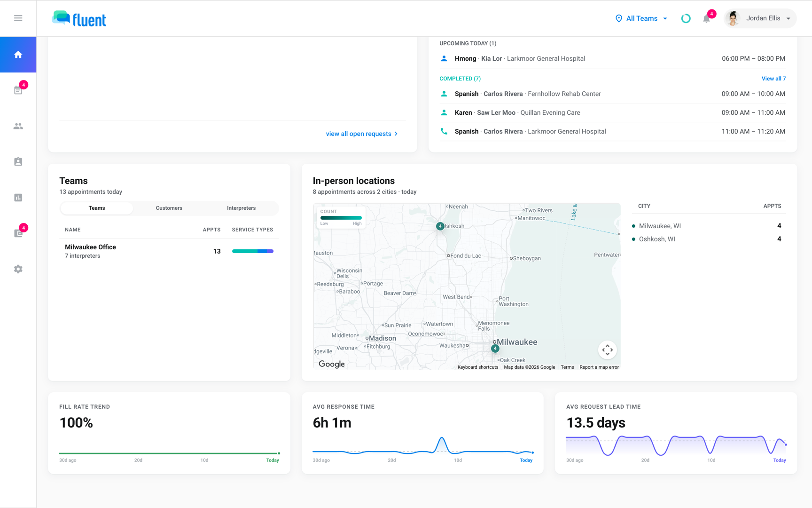Viewport: 812px width, 508px height.
Task: Open the ID badge icon in the sidebar
Action: (18, 162)
